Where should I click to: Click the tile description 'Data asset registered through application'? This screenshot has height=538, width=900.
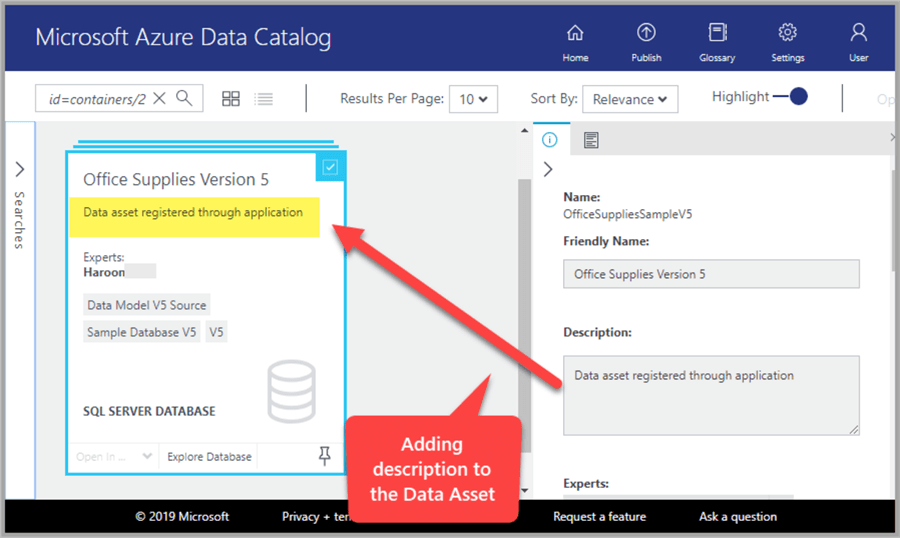193,212
